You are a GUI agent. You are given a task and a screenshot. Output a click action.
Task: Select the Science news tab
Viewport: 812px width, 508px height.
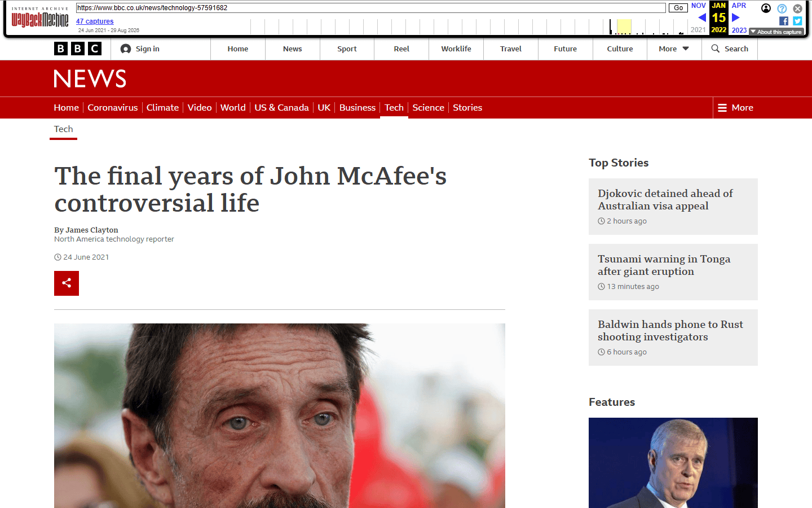(x=428, y=108)
